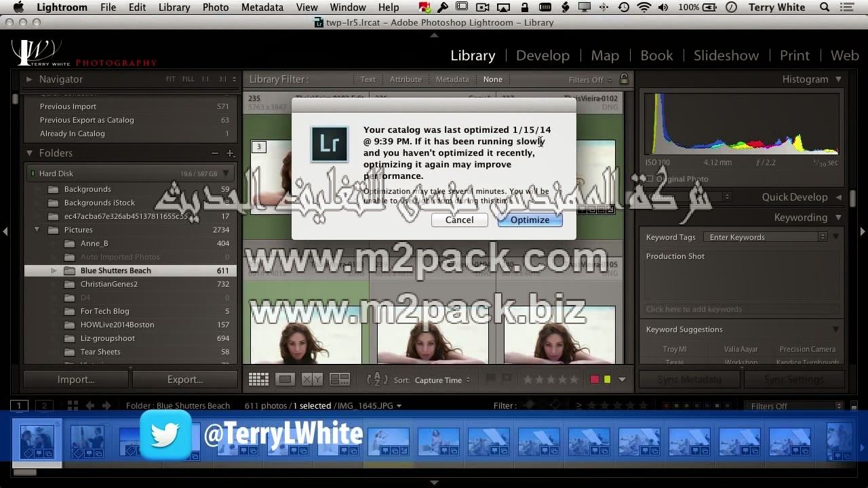
Task: Click the volume icon in menu bar
Action: coord(663,7)
